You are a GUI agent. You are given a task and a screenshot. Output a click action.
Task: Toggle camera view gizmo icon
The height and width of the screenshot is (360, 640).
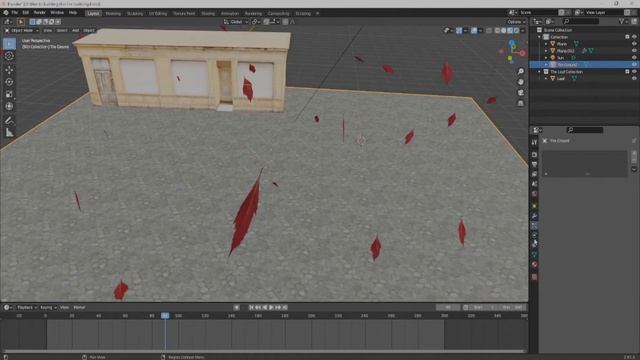coord(521,93)
